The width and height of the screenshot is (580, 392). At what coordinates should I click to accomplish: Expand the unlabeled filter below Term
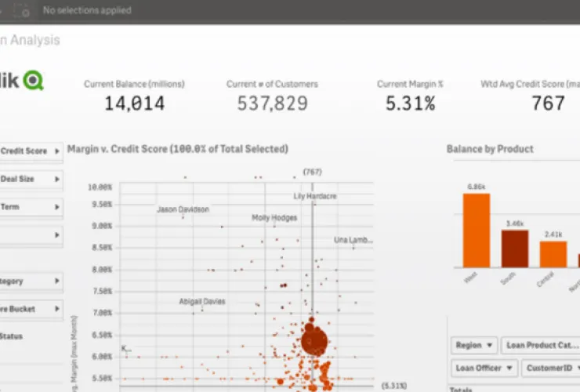click(31, 235)
